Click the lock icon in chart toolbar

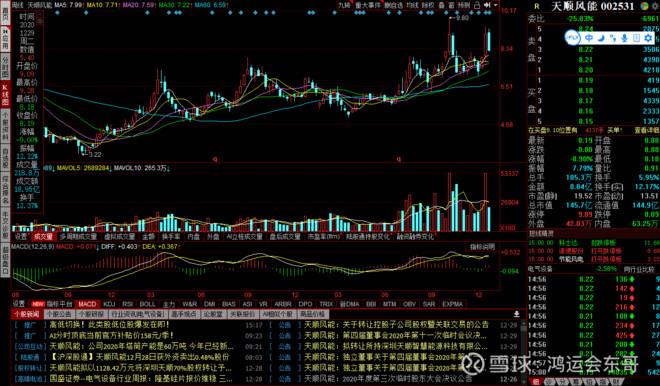(477, 5)
